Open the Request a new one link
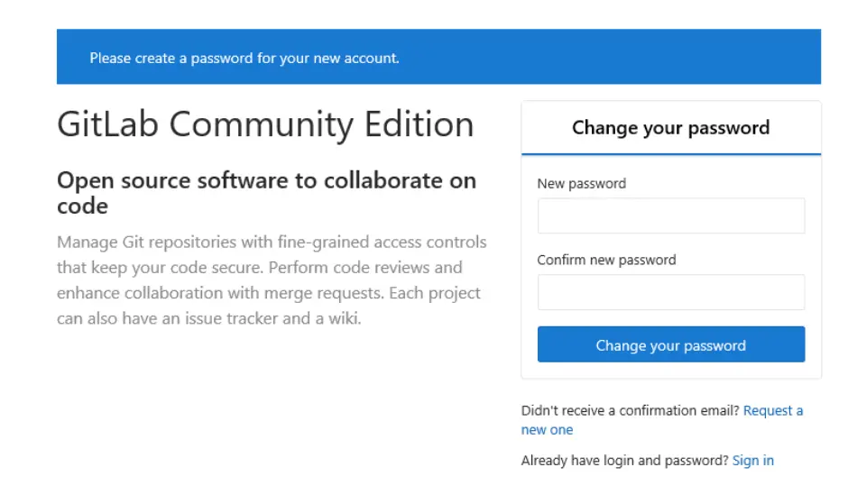Viewport: 848px width, 504px height. [773, 411]
